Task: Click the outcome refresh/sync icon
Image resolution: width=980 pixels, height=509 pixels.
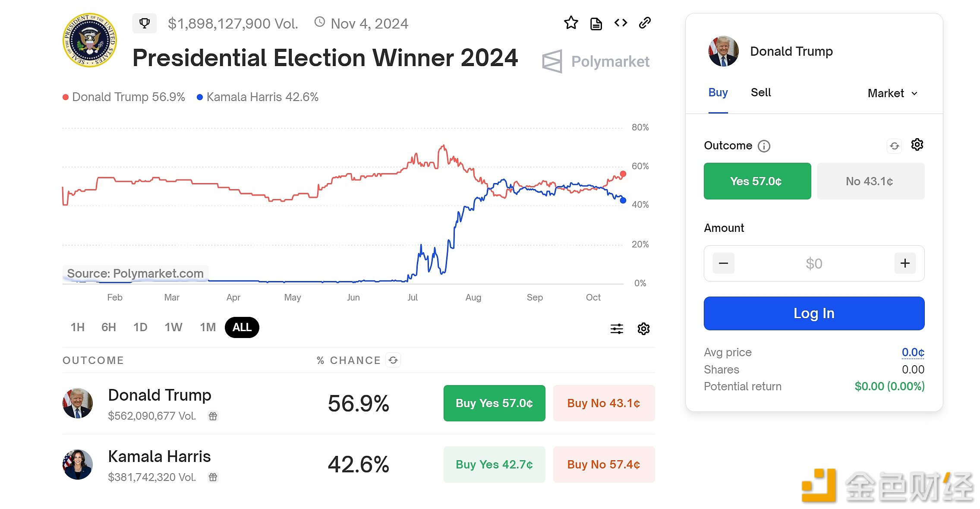Action: [891, 145]
